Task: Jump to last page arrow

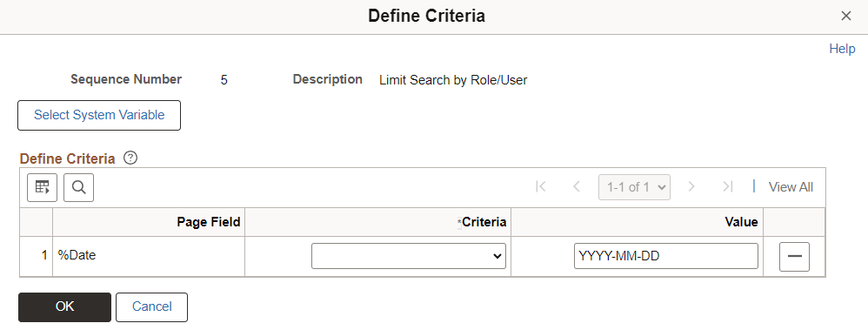Action: point(727,187)
